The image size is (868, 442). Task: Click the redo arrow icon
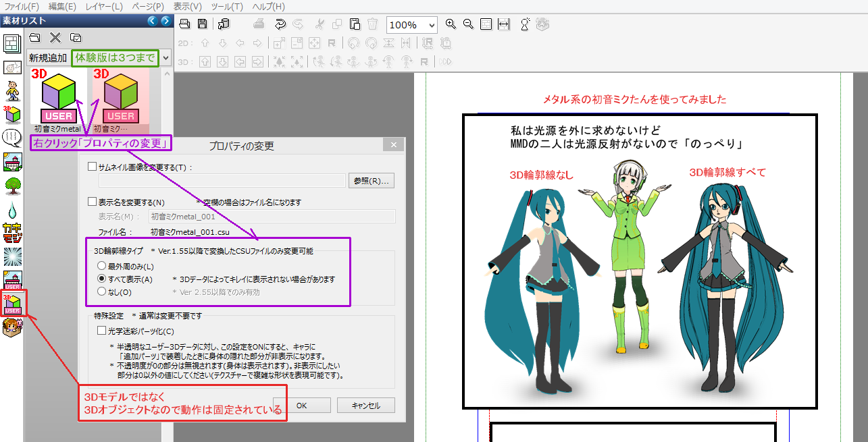[298, 25]
